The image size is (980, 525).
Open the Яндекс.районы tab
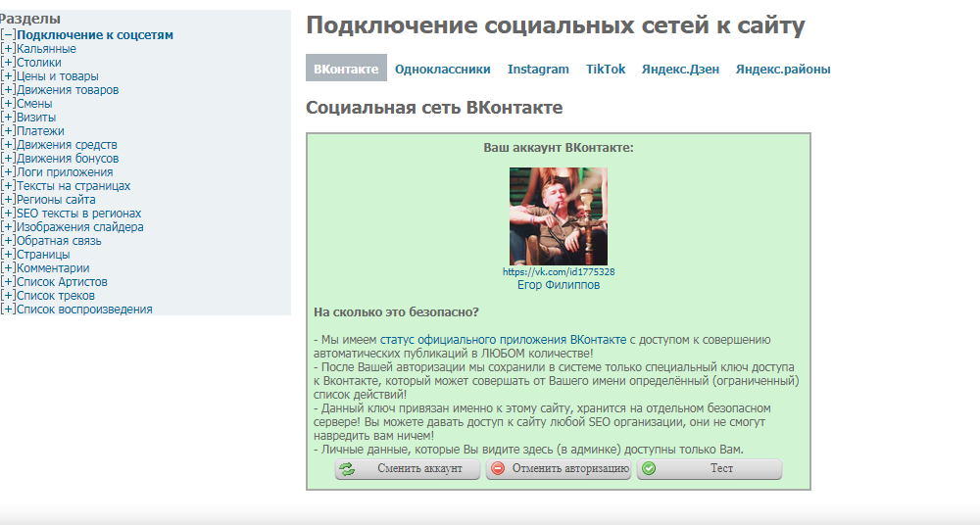[783, 70]
